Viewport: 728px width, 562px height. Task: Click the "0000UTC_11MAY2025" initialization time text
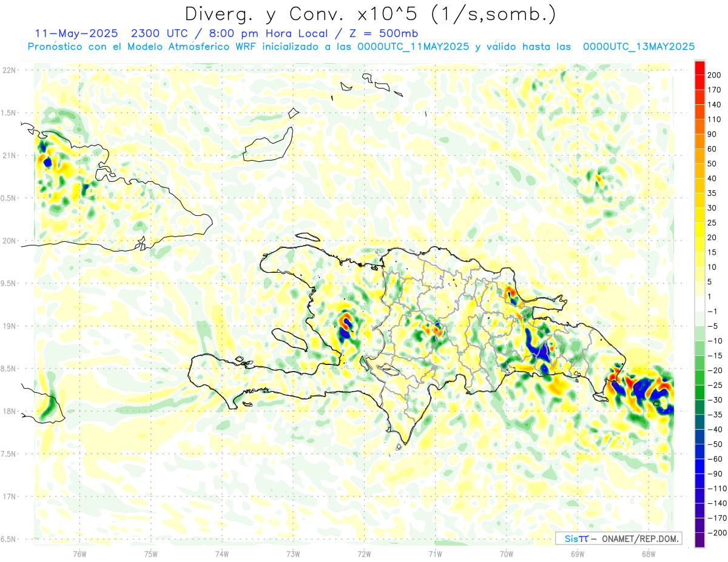click(x=413, y=47)
